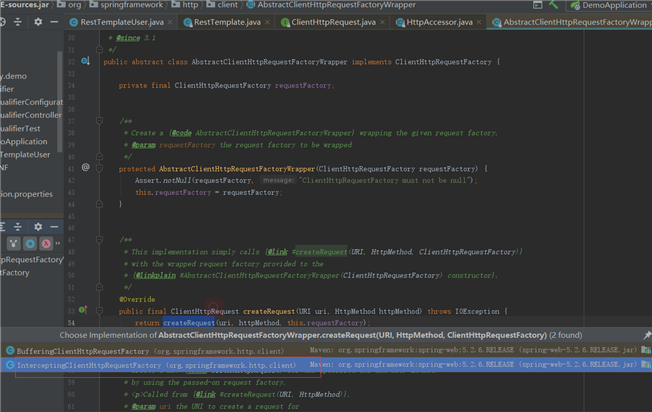The width and height of the screenshot is (652, 412).
Task: Select BufferingClientHttpRequestFactory in implementation popup
Action: coord(326,350)
